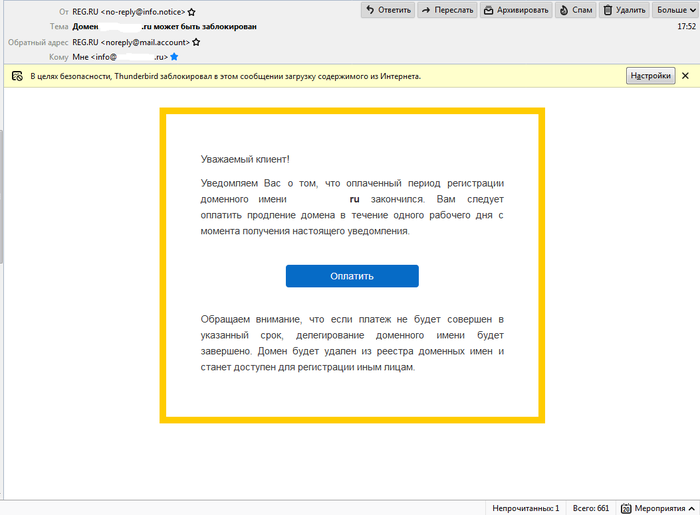Star the sender no-reply@info.notice address

coord(191,11)
